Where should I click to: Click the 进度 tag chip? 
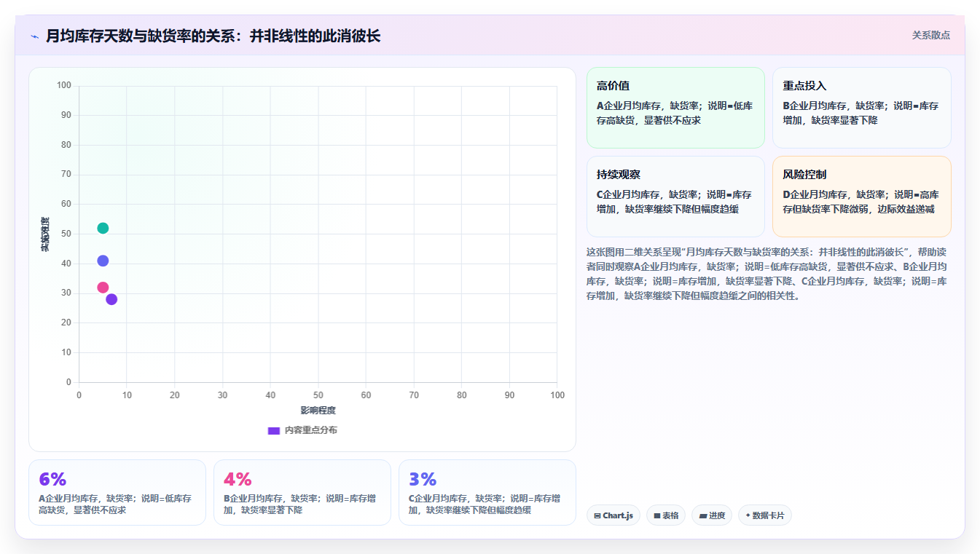tap(712, 515)
